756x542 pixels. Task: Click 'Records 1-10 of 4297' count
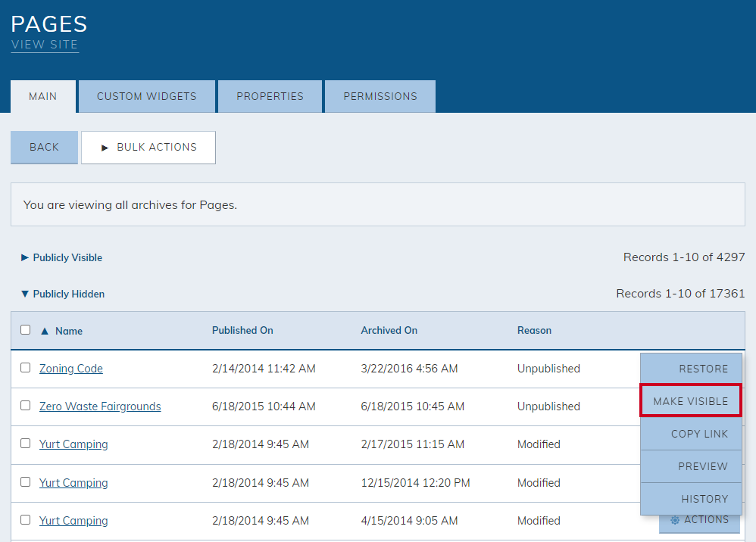point(684,257)
